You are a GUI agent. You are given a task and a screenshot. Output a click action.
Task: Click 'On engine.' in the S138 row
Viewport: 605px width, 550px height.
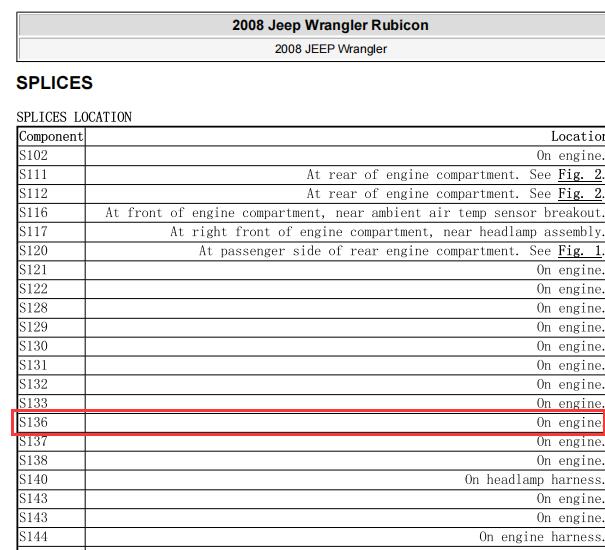[x=570, y=461]
